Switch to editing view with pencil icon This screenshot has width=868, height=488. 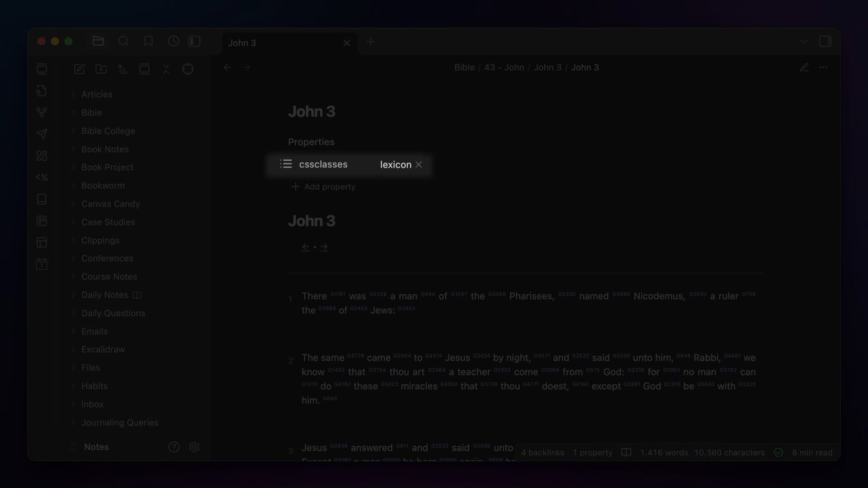[804, 68]
